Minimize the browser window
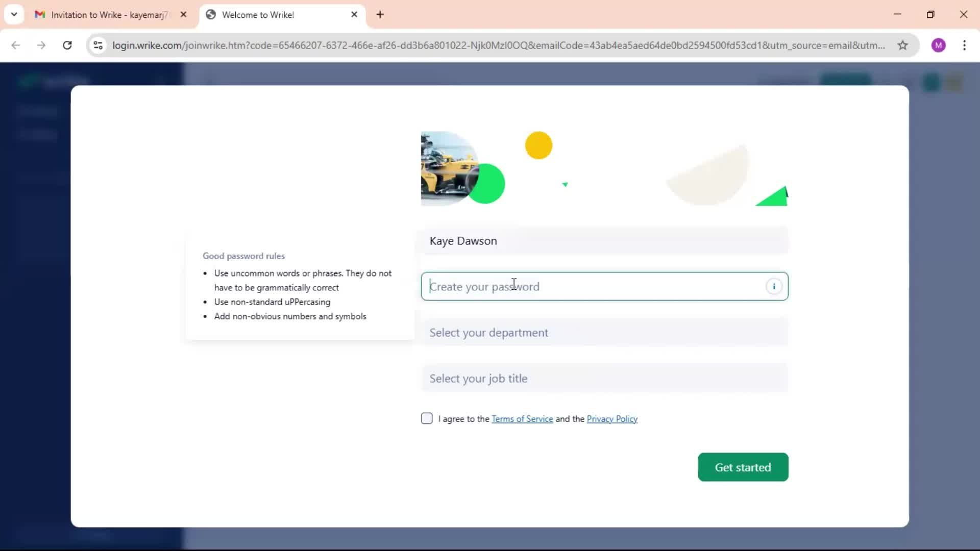Viewport: 980px width, 551px height. 898,15
